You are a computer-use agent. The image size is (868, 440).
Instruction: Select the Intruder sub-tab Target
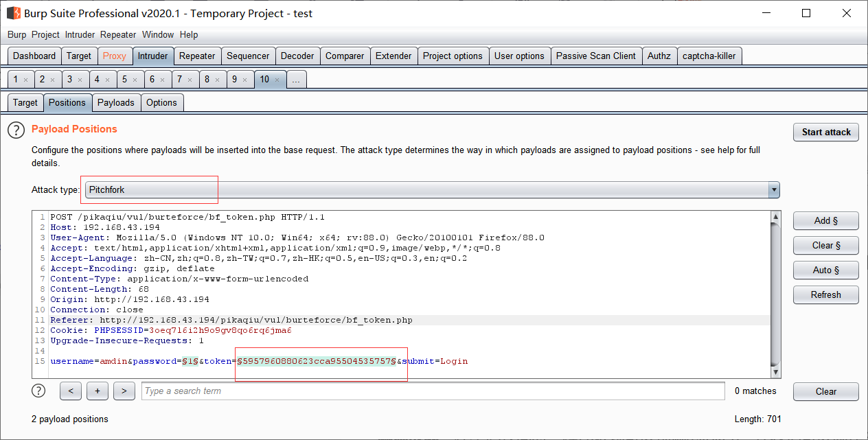pyautogui.click(x=25, y=103)
